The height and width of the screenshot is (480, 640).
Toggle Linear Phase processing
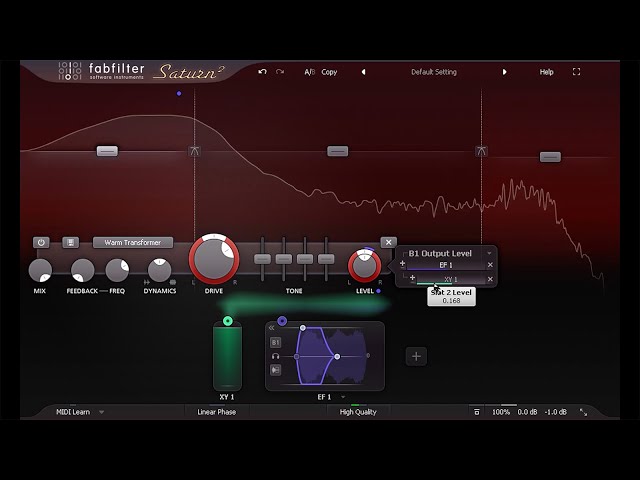(x=216, y=412)
